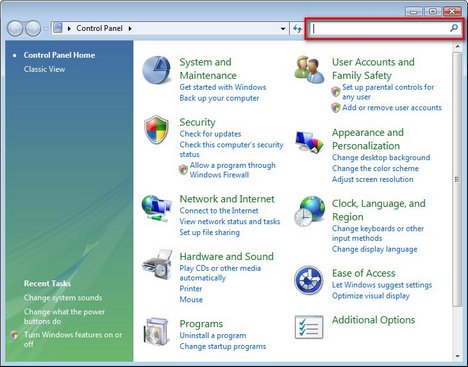Click the Hardware and Sound printer icon

coord(157,265)
